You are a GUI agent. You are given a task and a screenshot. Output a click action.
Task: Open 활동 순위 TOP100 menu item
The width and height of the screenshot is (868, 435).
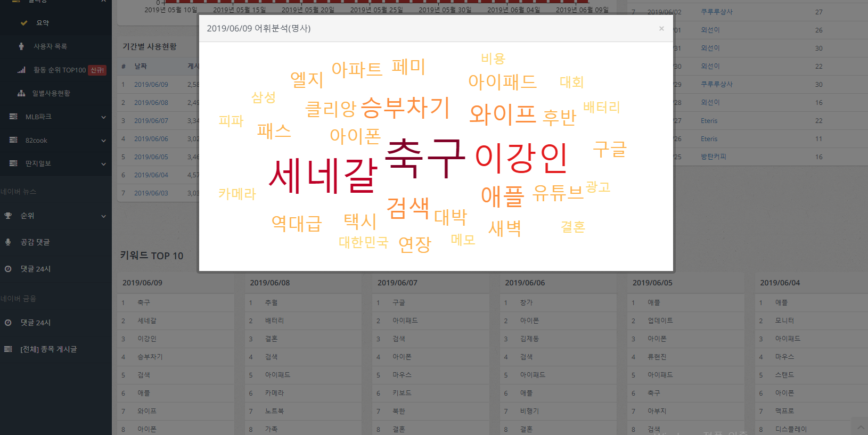60,70
